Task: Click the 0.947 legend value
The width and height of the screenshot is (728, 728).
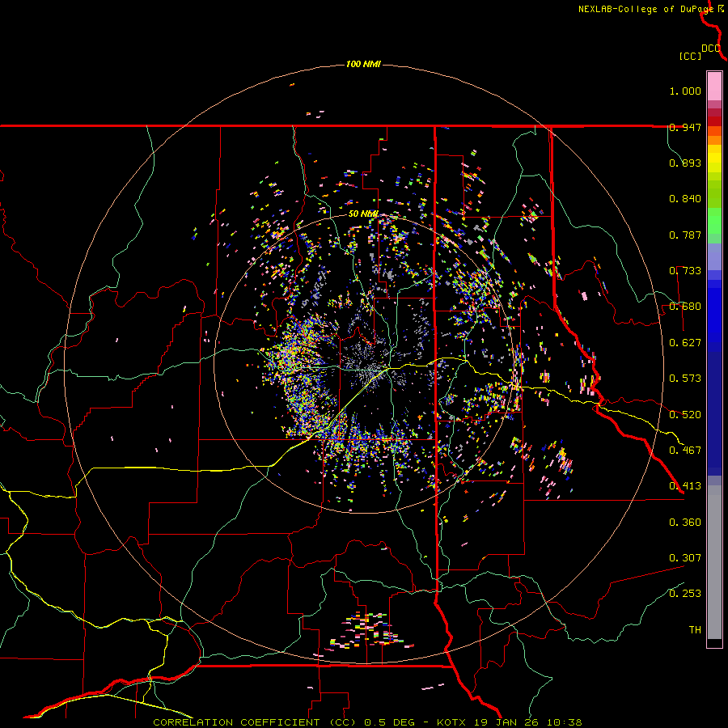Action: click(x=685, y=127)
